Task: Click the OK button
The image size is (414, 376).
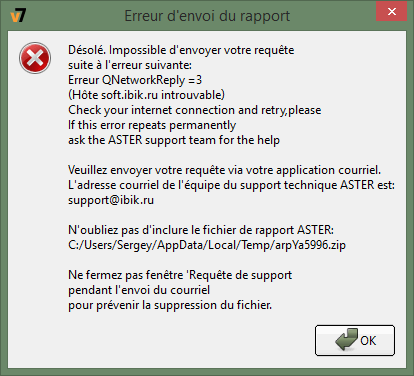Action: 355,340
